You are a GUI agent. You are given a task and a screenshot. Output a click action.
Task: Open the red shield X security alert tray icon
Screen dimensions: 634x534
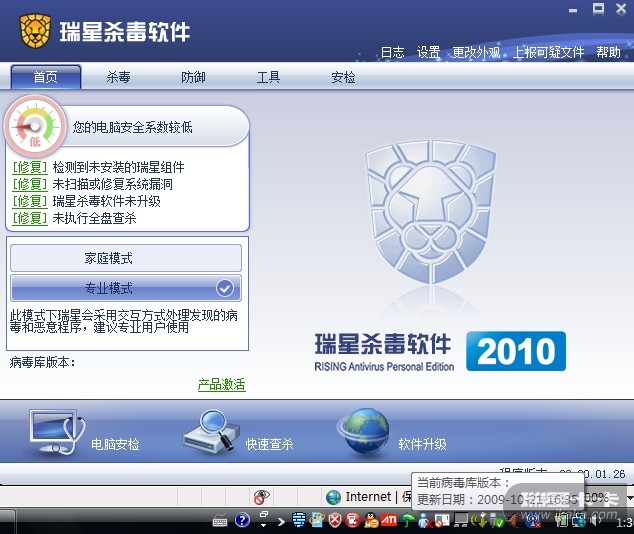click(335, 520)
